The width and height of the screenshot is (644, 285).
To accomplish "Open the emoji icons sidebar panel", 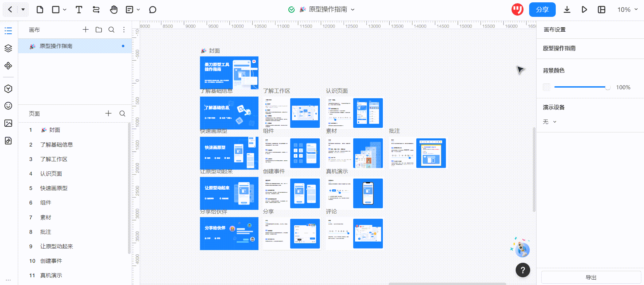I will pos(8,106).
